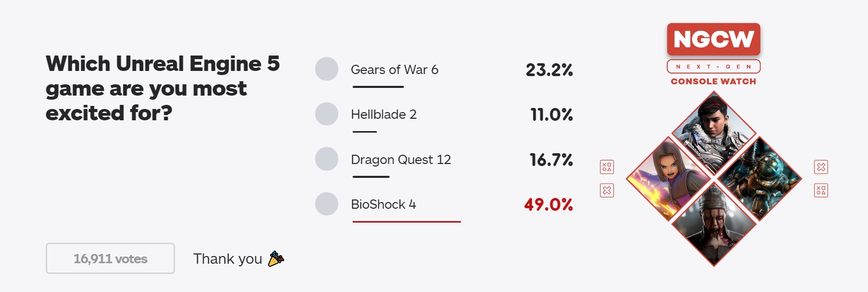Screen dimensions: 868x292
Task: Open the Dragon Quest hero thumbnail
Action: coord(668,179)
